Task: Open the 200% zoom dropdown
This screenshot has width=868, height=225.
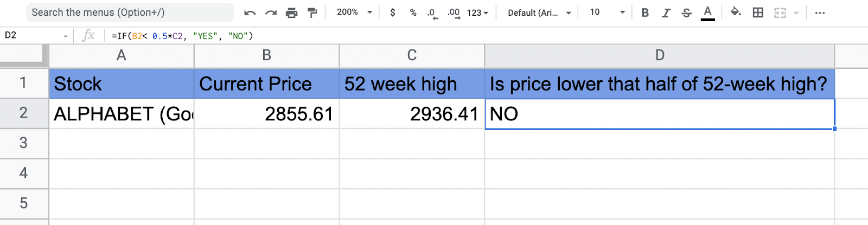Action: pyautogui.click(x=355, y=12)
